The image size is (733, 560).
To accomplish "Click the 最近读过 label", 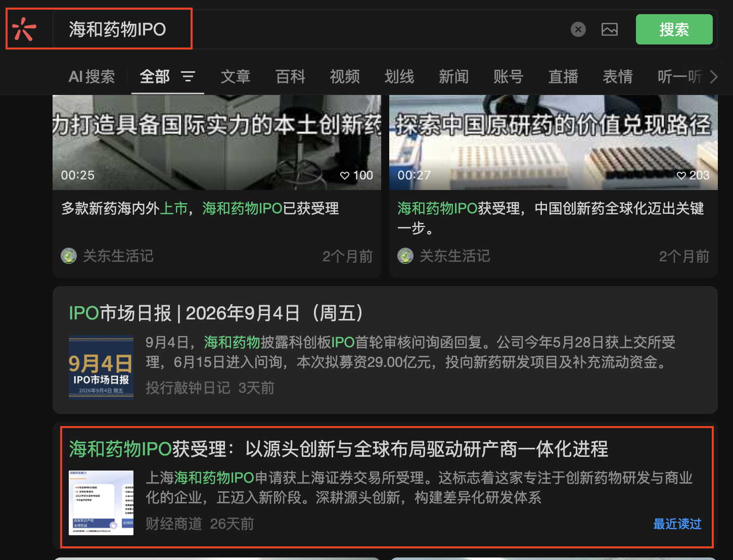I will coord(677,524).
